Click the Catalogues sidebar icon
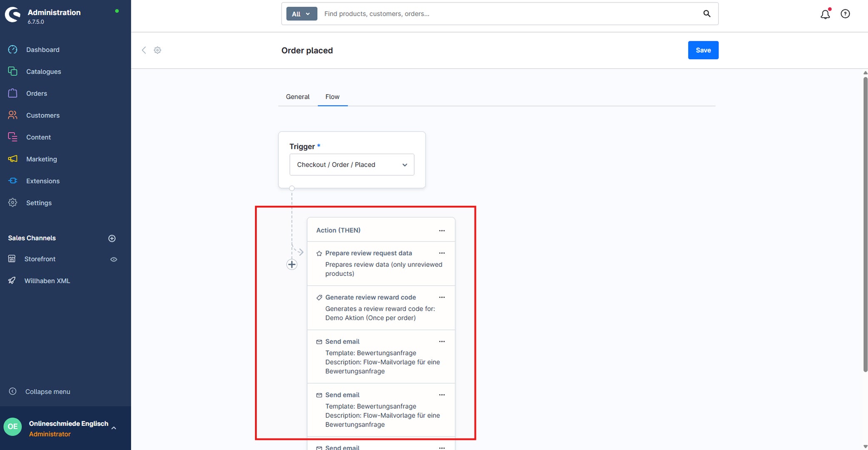The width and height of the screenshot is (868, 450). (x=12, y=71)
